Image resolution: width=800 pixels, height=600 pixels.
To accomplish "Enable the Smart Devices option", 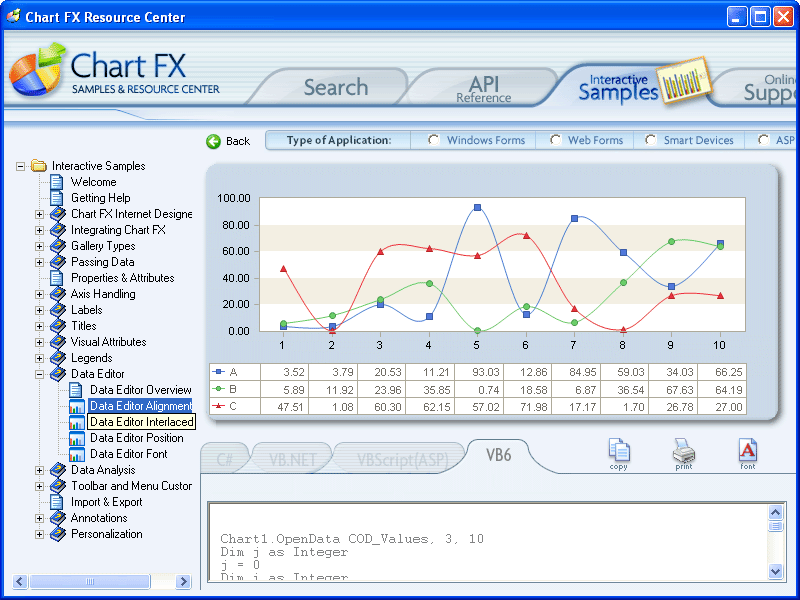I will [x=652, y=140].
